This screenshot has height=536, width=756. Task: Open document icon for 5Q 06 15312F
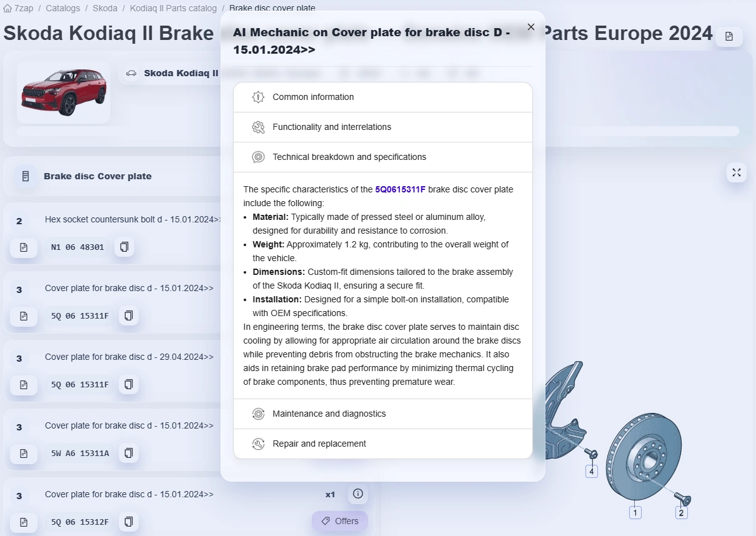[x=24, y=522]
